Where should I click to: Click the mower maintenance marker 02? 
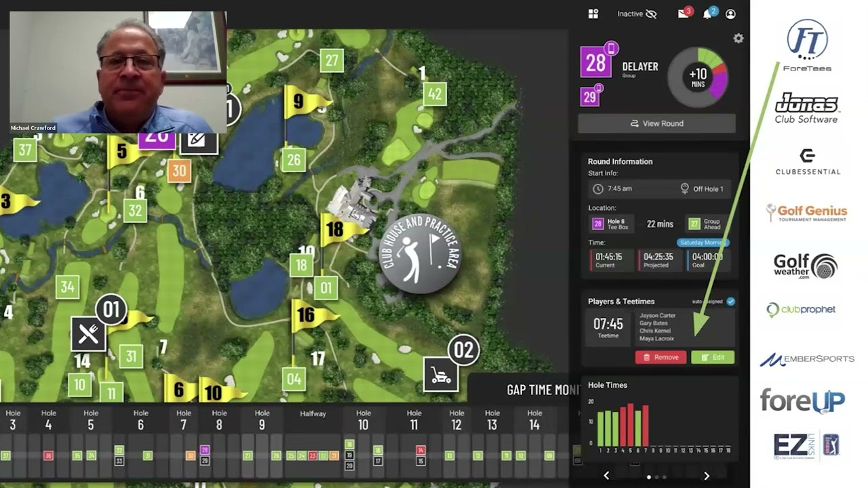click(x=441, y=374)
